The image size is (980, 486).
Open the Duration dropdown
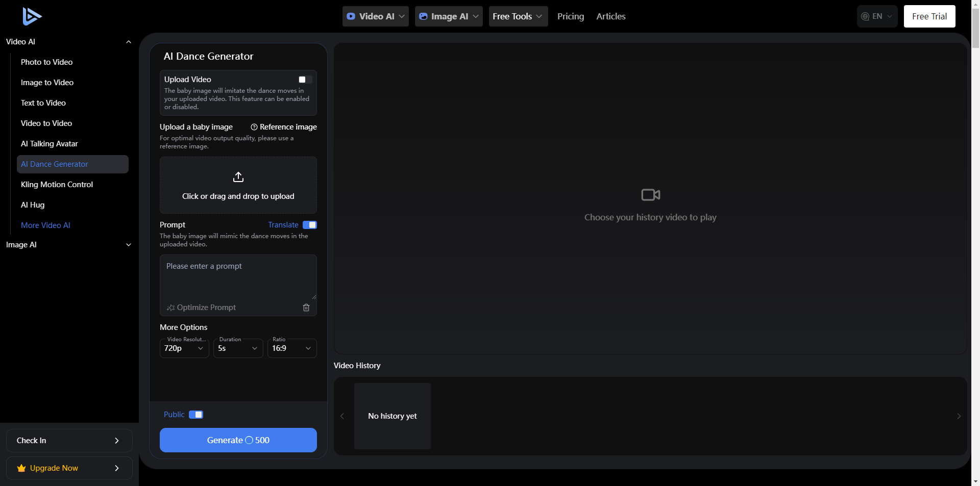tap(238, 348)
